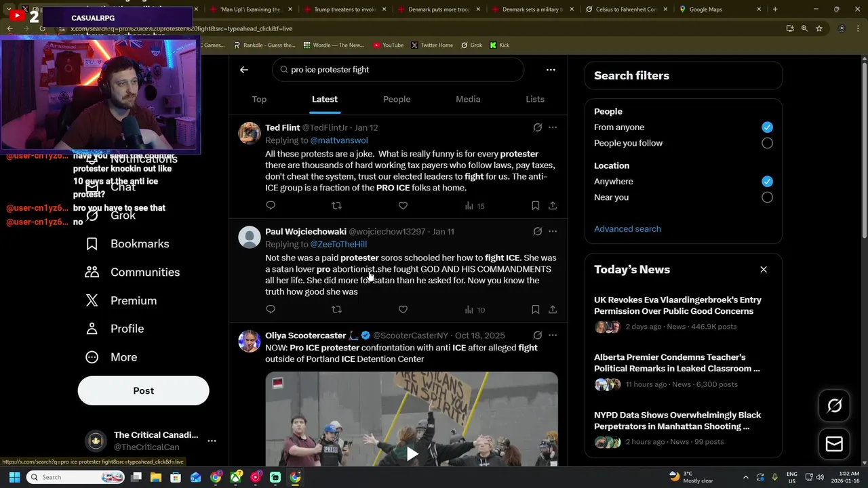
Task: Expand More in the sidebar
Action: [x=111, y=357]
